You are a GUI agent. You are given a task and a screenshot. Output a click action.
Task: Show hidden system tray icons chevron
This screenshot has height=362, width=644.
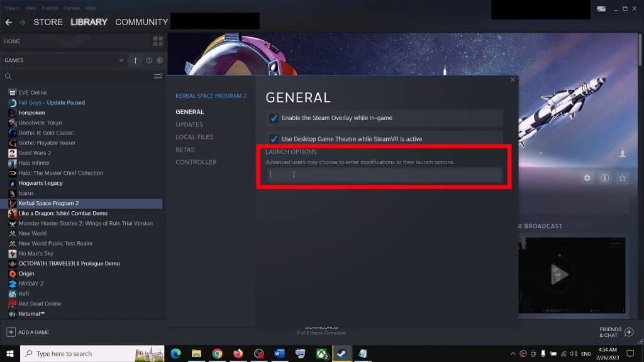point(513,354)
